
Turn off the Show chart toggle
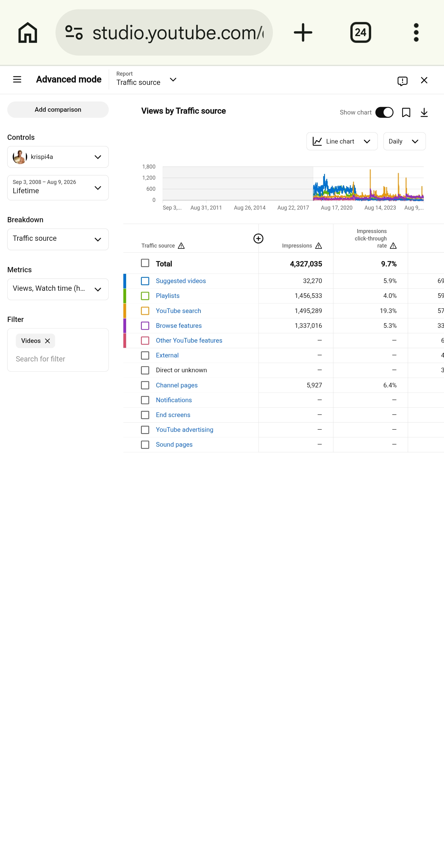click(x=384, y=113)
